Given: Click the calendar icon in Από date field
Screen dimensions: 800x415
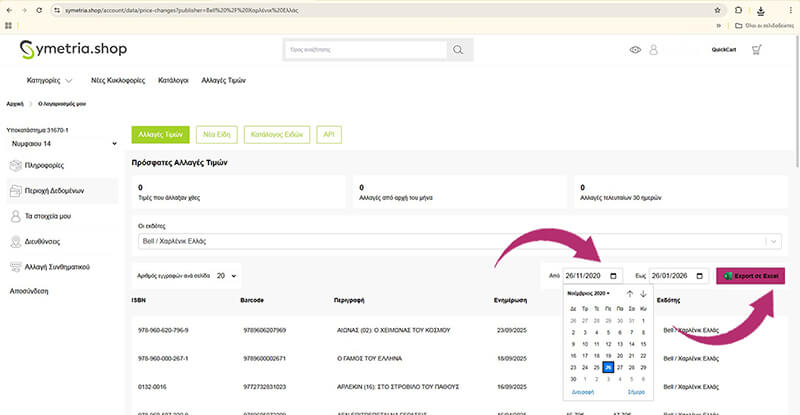Looking at the screenshot, I should (613, 275).
